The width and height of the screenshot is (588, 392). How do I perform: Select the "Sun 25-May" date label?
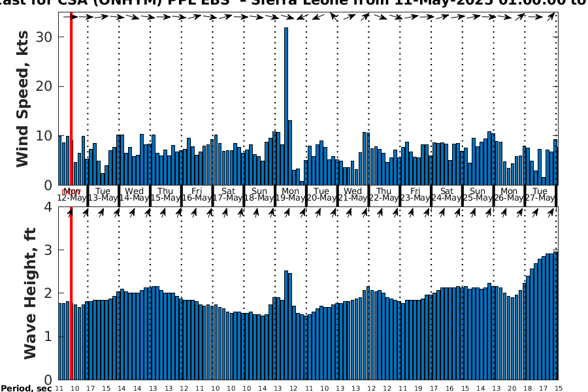[x=478, y=194]
